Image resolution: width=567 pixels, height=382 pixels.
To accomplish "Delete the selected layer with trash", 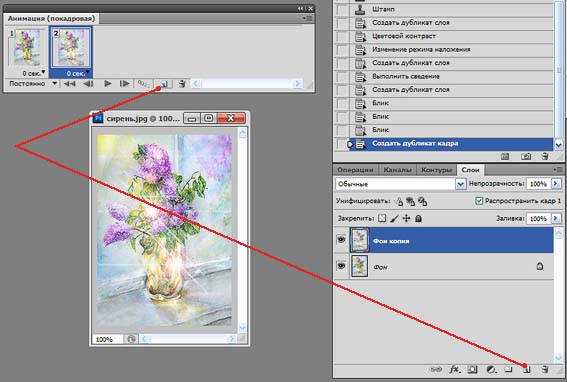I will [545, 369].
